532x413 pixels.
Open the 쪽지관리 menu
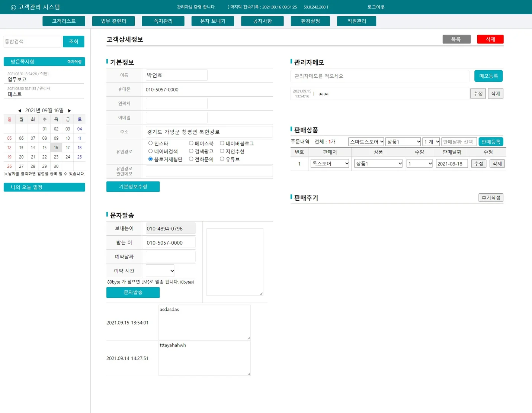pyautogui.click(x=163, y=21)
